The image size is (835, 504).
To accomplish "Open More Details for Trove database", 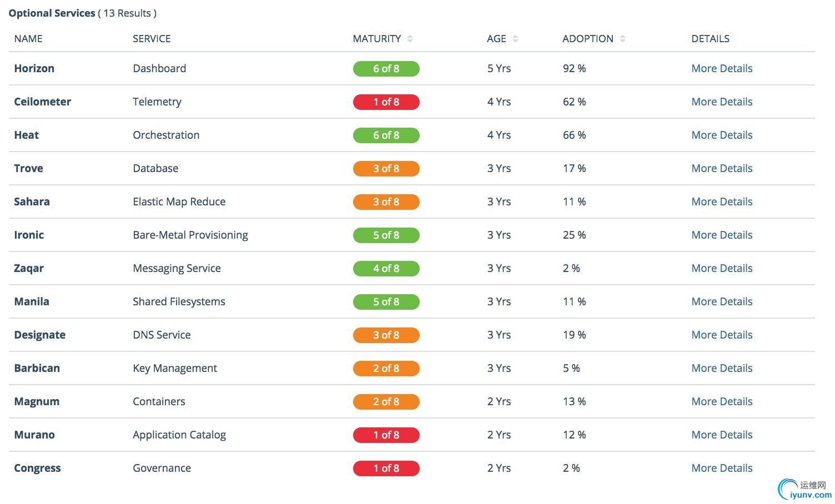I will pyautogui.click(x=722, y=169).
